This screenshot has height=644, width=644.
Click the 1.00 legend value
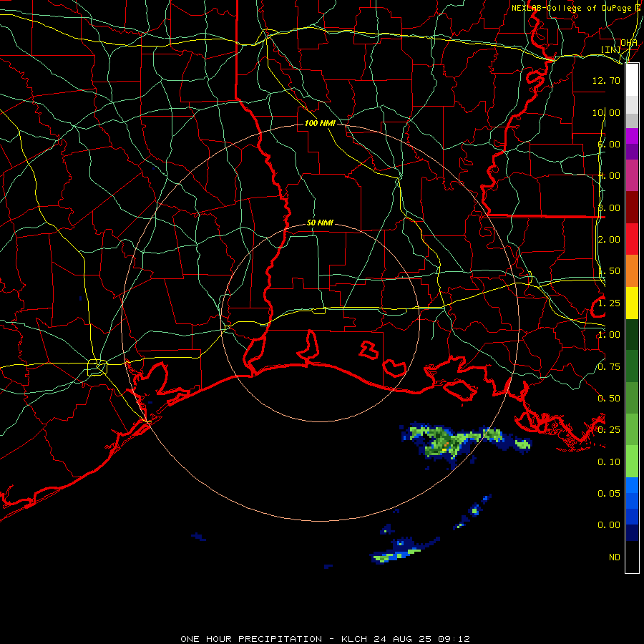(x=609, y=335)
